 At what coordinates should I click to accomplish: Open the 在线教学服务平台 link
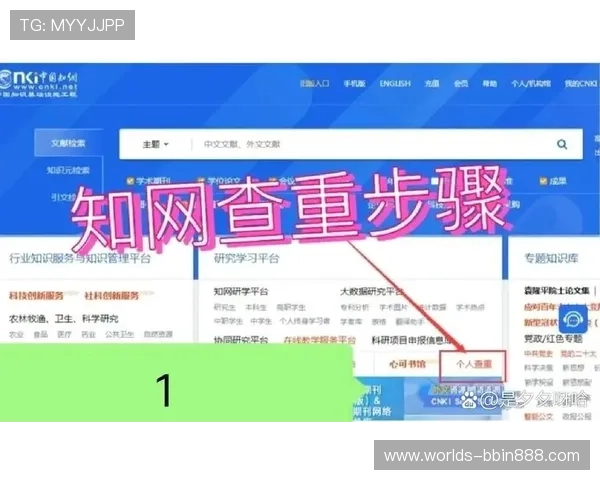coord(320,340)
